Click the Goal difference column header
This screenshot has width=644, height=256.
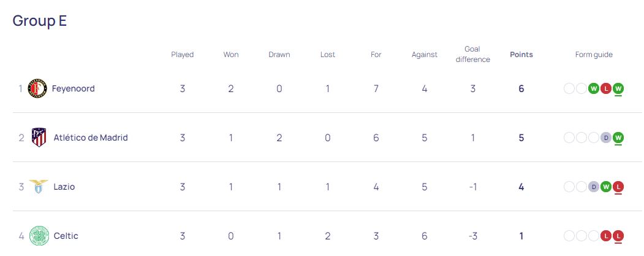click(x=472, y=54)
